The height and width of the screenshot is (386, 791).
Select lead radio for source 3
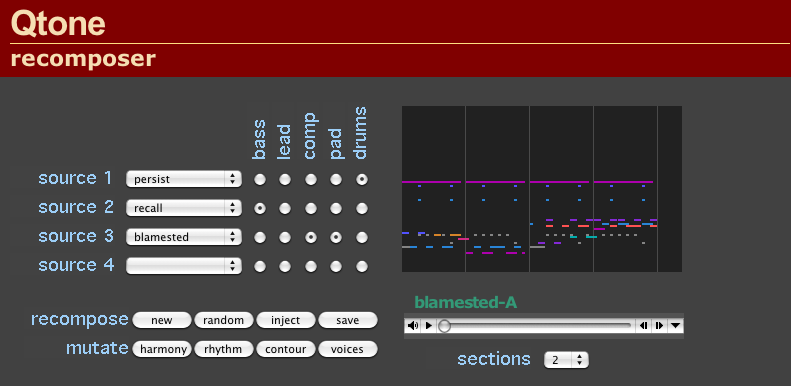tap(285, 237)
